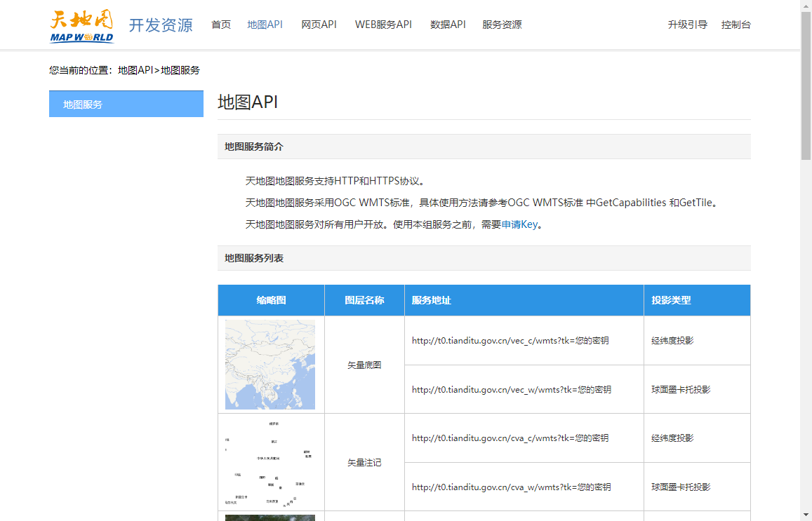Click the cva_c wmts service address
This screenshot has width=812, height=521.
coord(510,438)
